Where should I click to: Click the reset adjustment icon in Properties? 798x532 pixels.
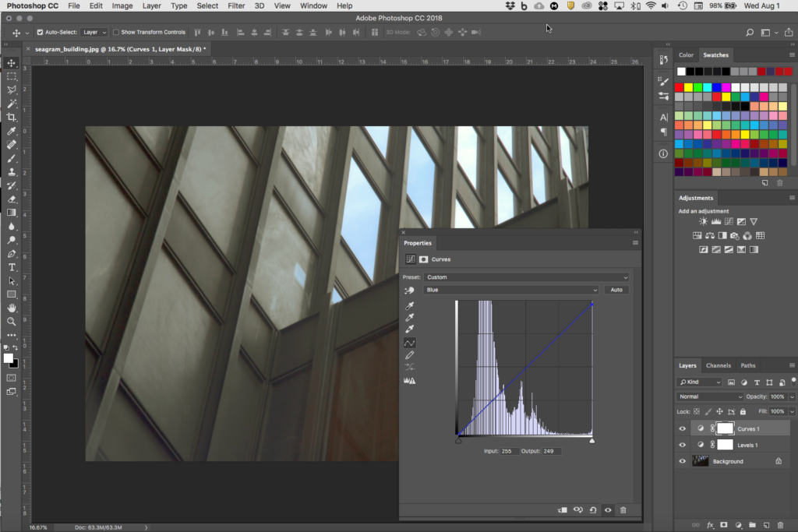(x=593, y=510)
